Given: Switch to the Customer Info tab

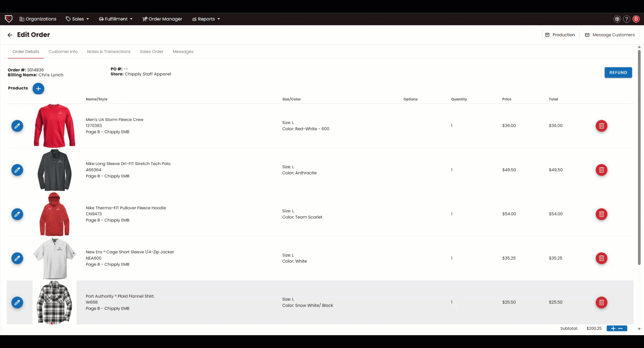Looking at the screenshot, I should (63, 52).
